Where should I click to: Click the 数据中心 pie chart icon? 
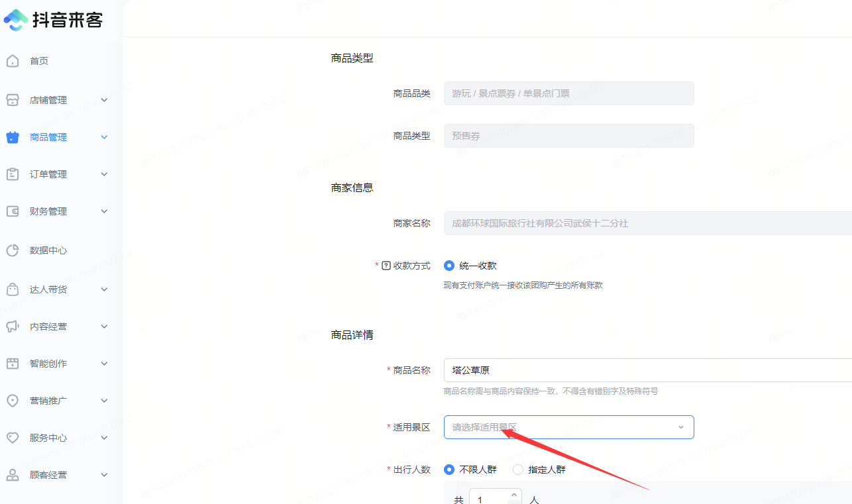12,250
